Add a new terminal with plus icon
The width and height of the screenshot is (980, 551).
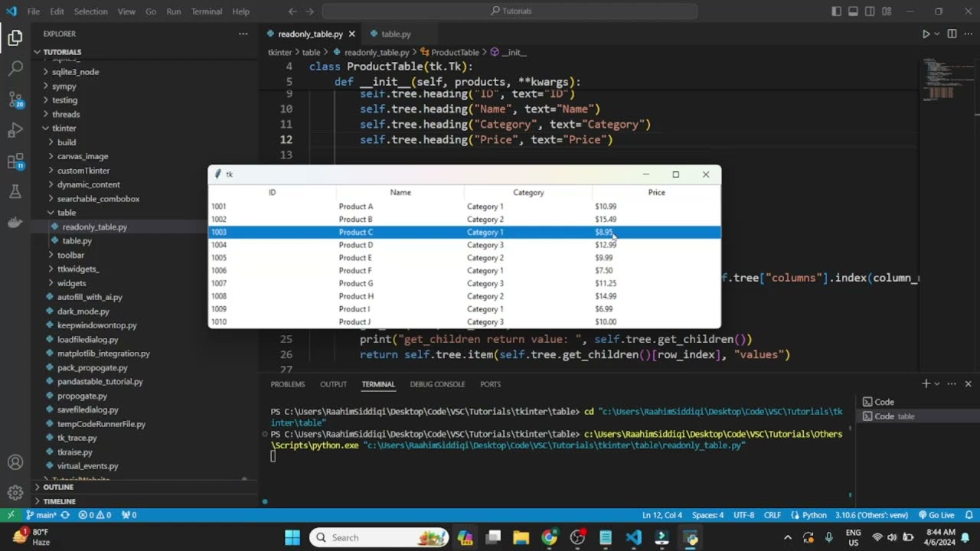[x=926, y=383]
